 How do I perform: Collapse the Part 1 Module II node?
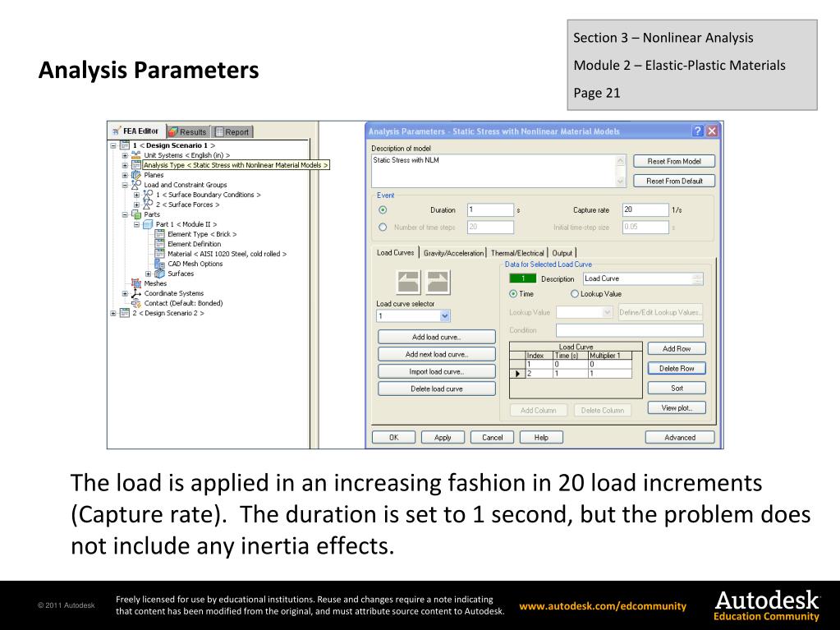click(x=136, y=224)
